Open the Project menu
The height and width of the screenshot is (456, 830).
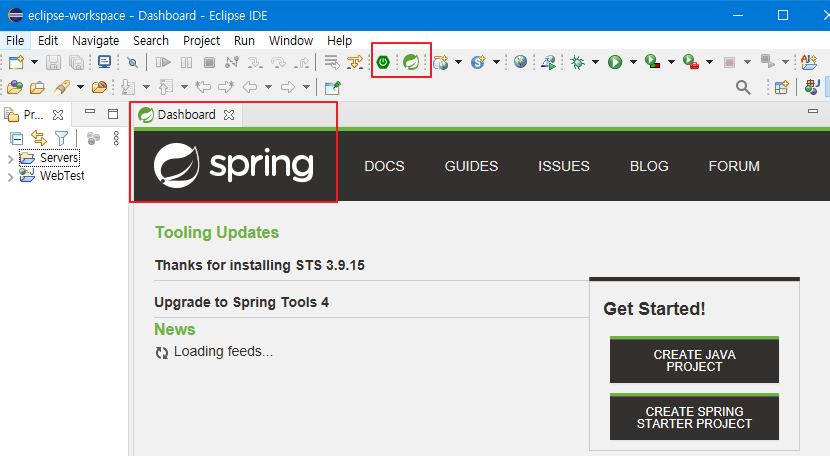(x=201, y=41)
